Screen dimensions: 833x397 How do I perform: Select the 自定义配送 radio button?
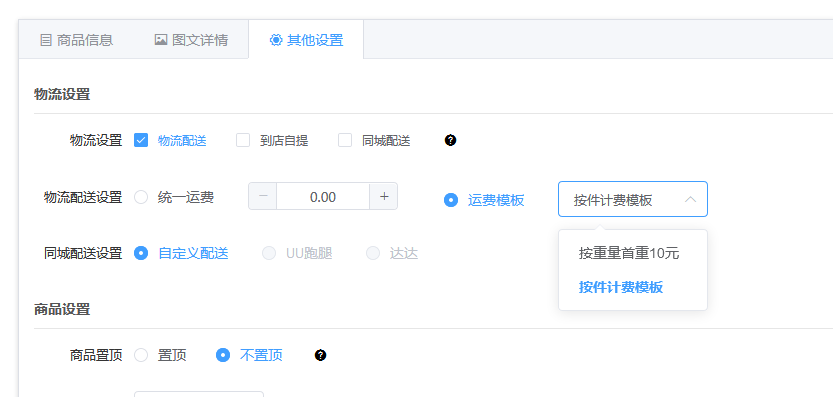coord(141,254)
